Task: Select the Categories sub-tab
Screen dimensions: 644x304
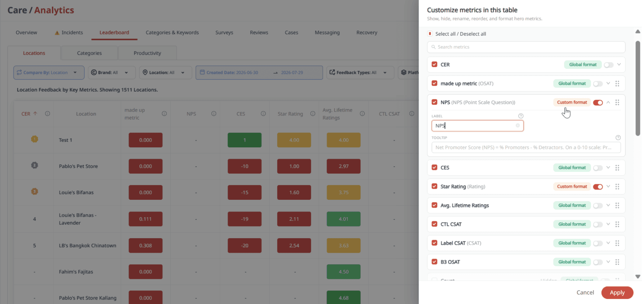Action: pos(89,53)
